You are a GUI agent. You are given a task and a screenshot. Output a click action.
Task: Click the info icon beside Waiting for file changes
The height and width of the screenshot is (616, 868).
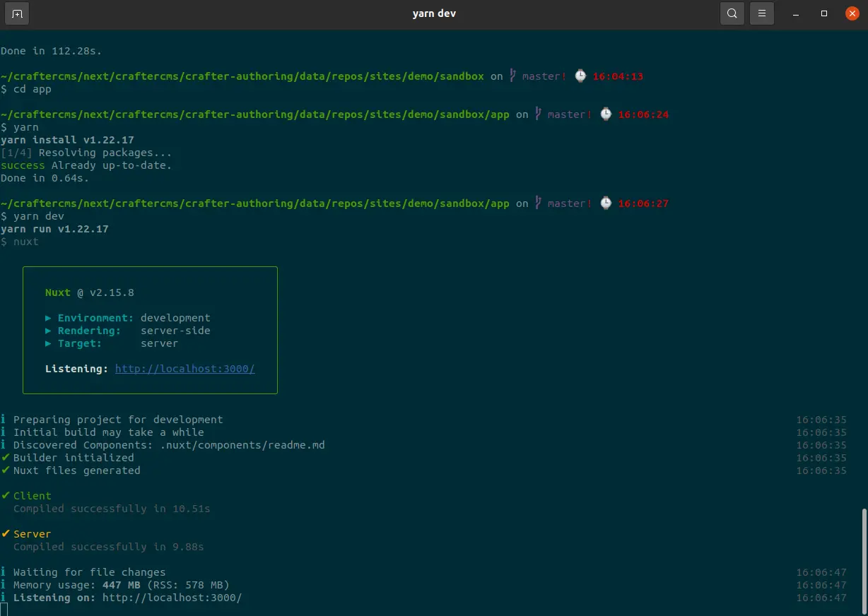(4, 572)
